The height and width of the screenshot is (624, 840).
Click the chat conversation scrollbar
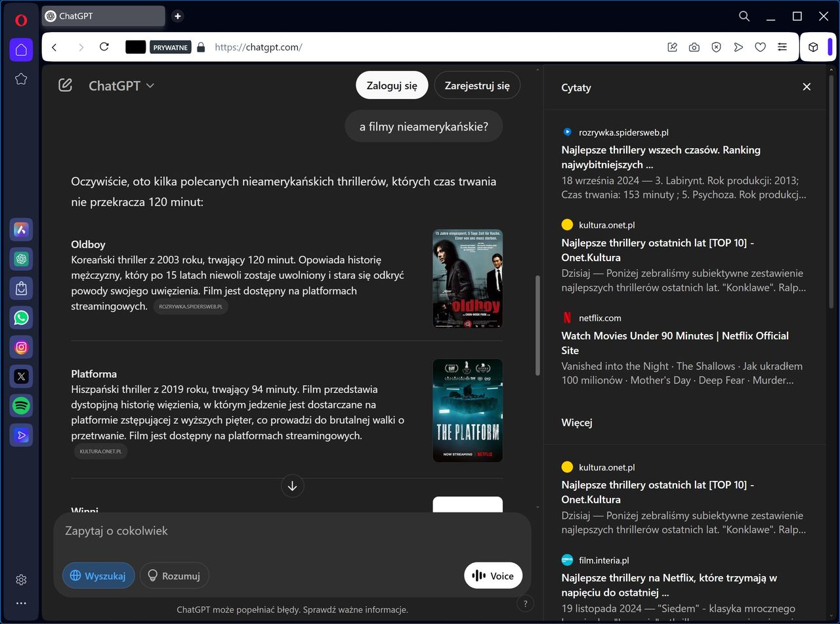click(538, 325)
